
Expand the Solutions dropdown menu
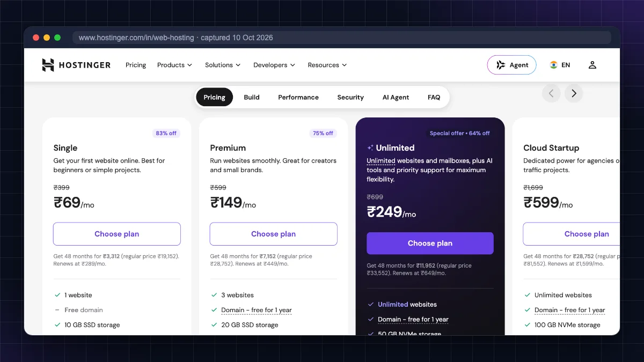[x=223, y=65]
